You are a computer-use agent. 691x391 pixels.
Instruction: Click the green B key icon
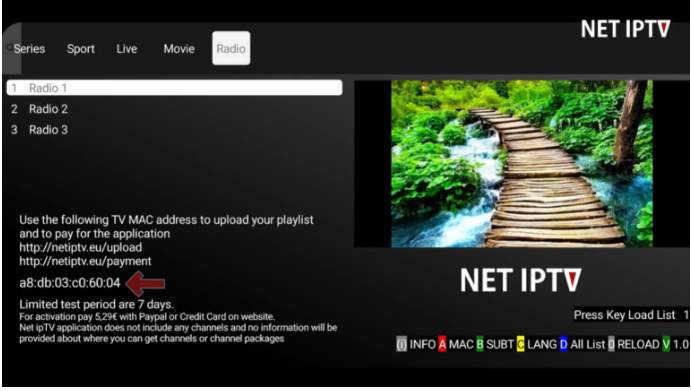pyautogui.click(x=479, y=344)
